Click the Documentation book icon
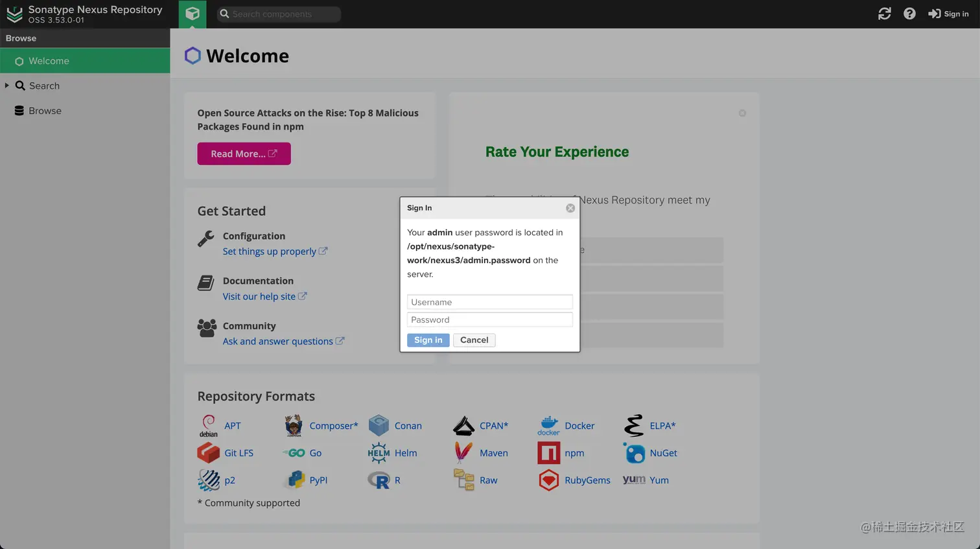The height and width of the screenshot is (549, 980). click(x=206, y=283)
